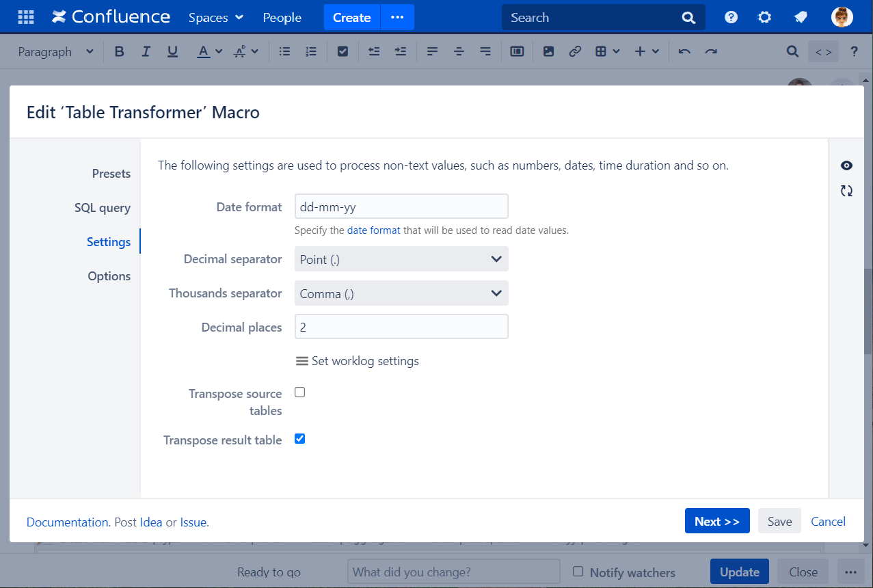This screenshot has height=588, width=873.
Task: Switch to the SQL query tab
Action: click(x=102, y=208)
